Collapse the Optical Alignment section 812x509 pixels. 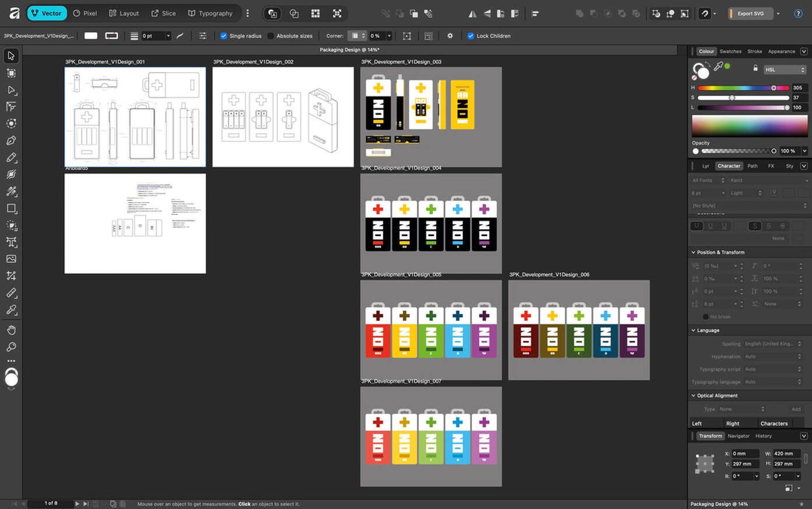[x=693, y=395]
